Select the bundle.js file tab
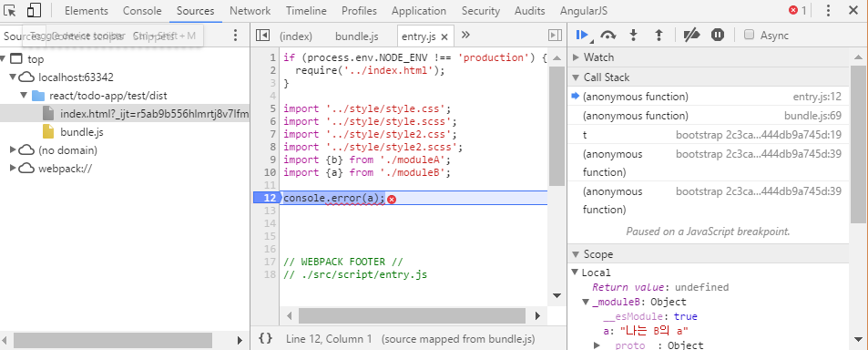 (356, 36)
